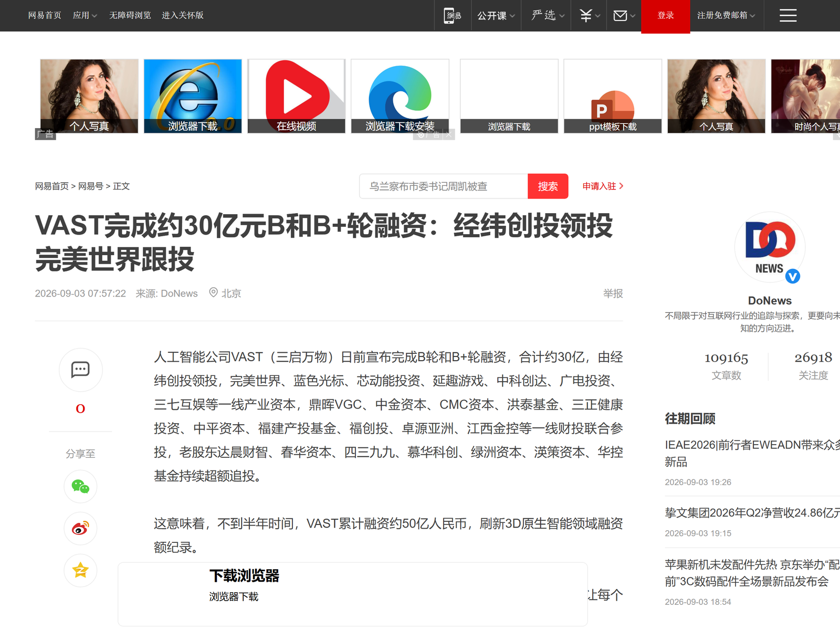Click the 浏览器下载 popup ad subtitle

(x=234, y=597)
